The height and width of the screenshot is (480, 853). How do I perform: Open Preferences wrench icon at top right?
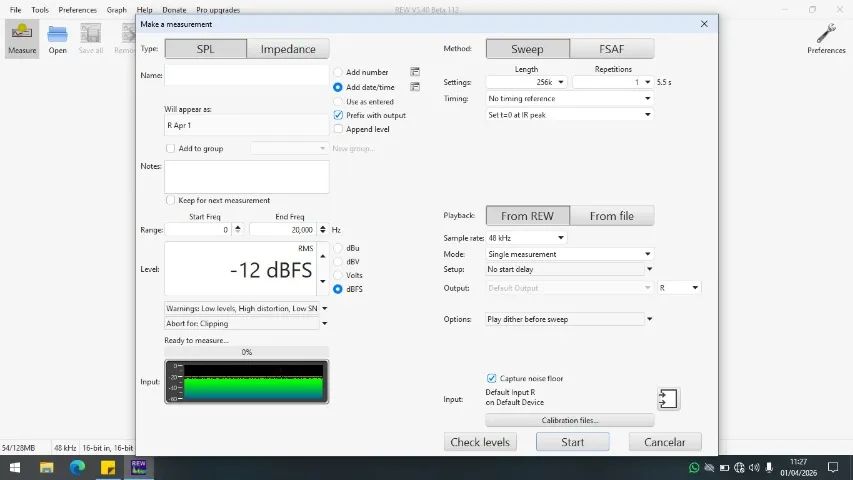pyautogui.click(x=826, y=39)
